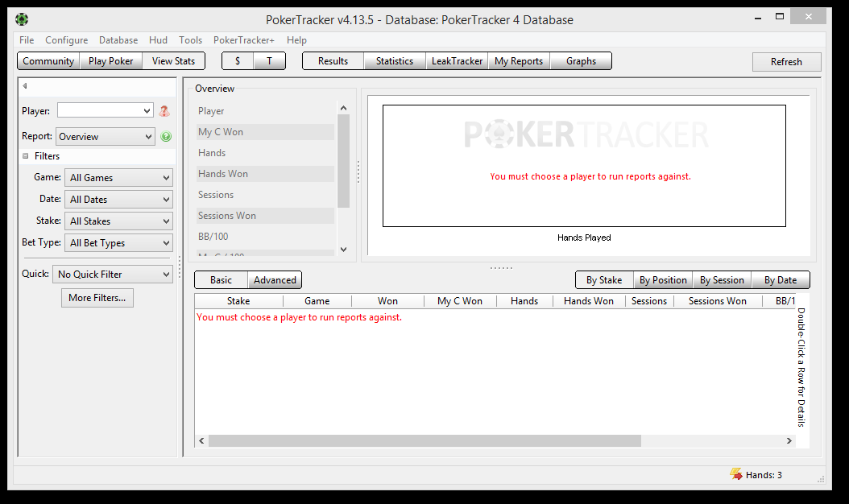The image size is (849, 504).
Task: Sort table by Sessions column header
Action: click(649, 301)
